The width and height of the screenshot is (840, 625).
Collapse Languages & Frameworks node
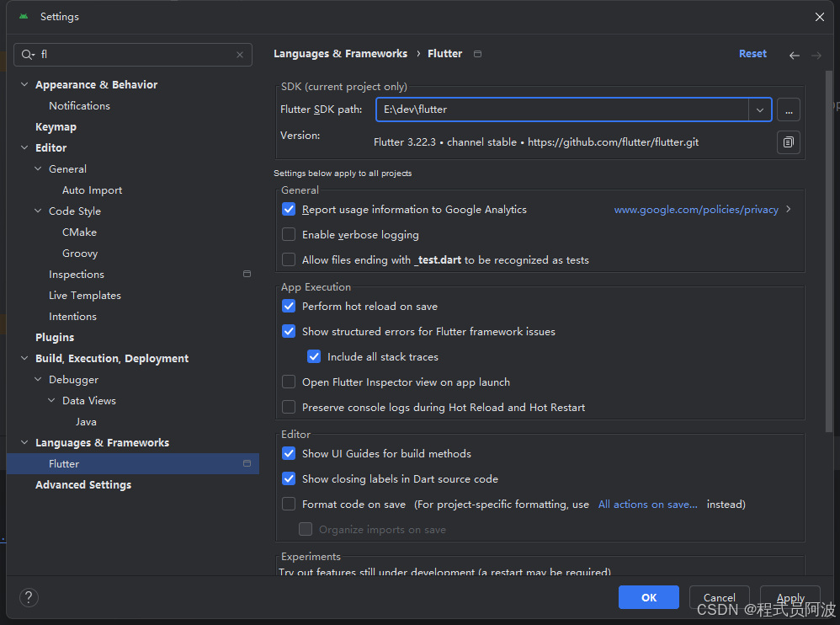(24, 442)
